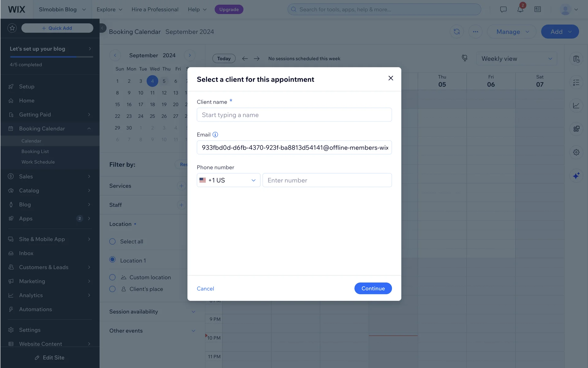The width and height of the screenshot is (588, 368).
Task: Click the refresh calendar icon
Action: click(x=457, y=32)
